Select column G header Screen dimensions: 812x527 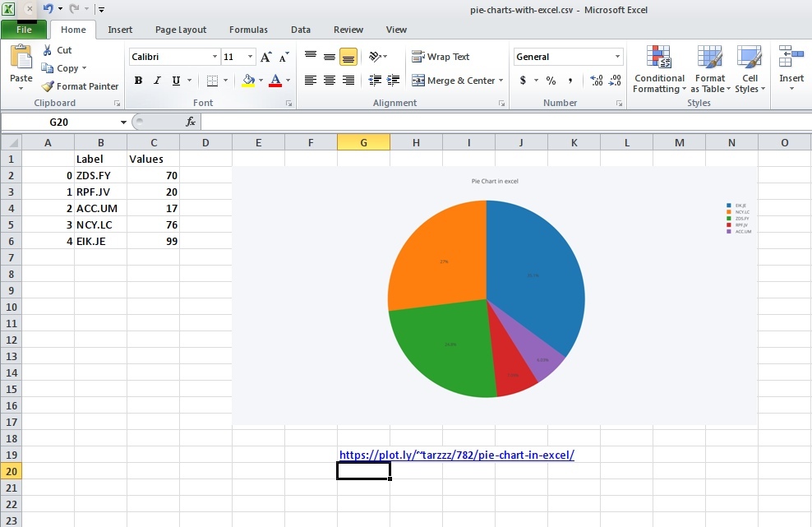tap(363, 142)
